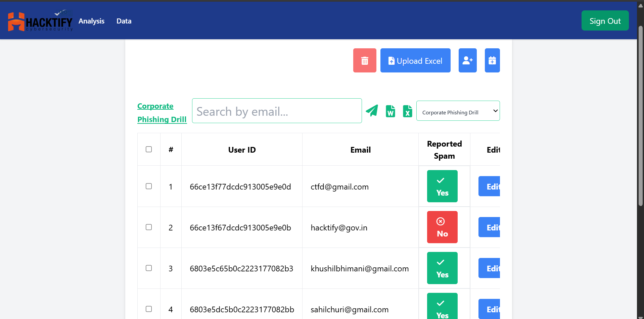This screenshot has height=319, width=644.
Task: Click the Sign Out button
Action: pyautogui.click(x=605, y=20)
